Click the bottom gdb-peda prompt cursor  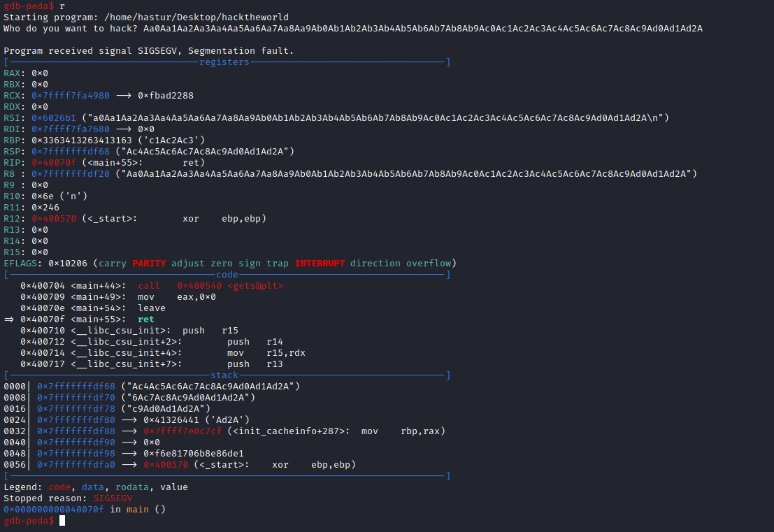(x=62, y=521)
